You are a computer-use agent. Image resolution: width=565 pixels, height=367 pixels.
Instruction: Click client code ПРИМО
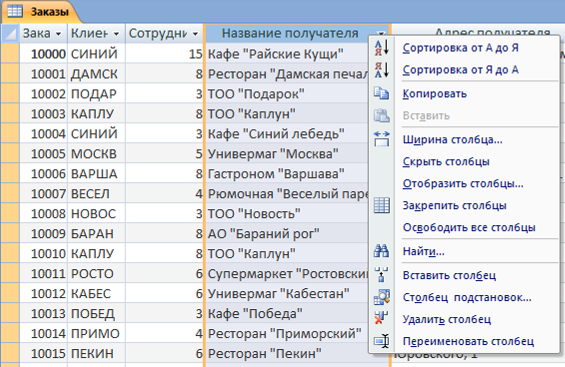(96, 334)
